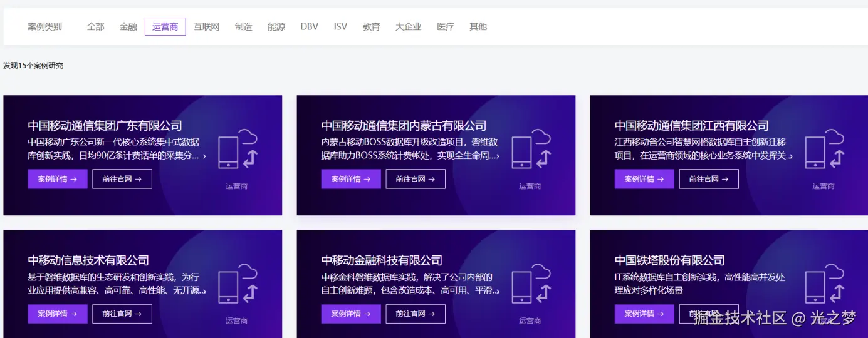Click the phone-cloud icon on 广东 card
Viewport: 868px width, 338px height.
click(238, 149)
